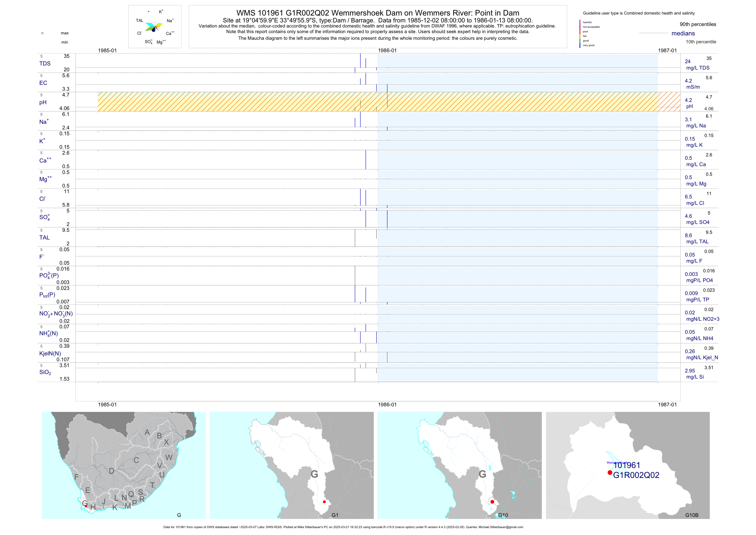This screenshot has width=756, height=535.
Task: Click the G10B catchment map thumbnail
Action: 628,465
